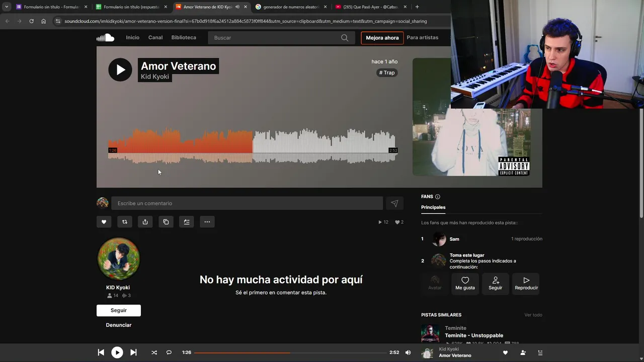Open Biblioteca

click(x=184, y=38)
